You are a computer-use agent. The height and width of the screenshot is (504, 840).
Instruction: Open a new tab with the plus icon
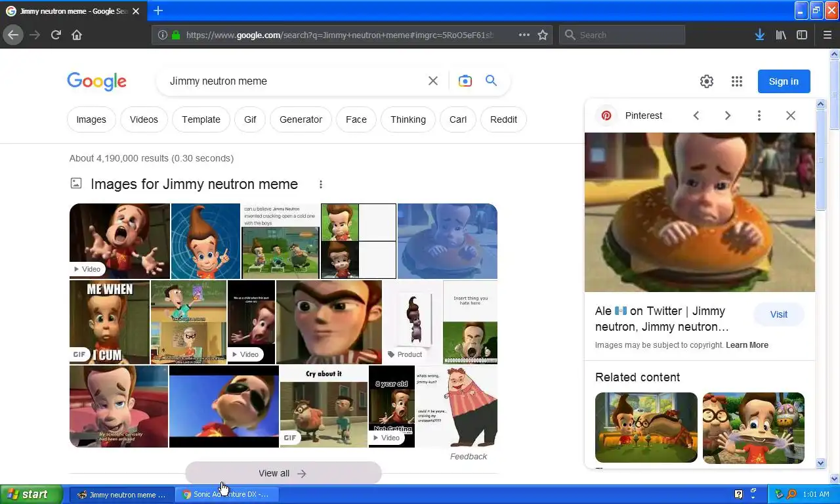tap(158, 10)
